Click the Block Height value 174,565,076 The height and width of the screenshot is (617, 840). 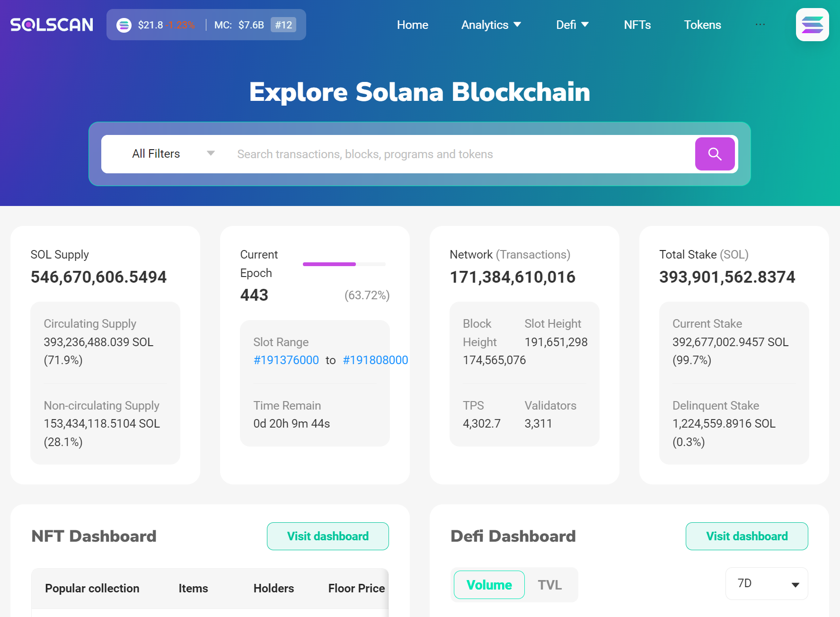coord(494,360)
